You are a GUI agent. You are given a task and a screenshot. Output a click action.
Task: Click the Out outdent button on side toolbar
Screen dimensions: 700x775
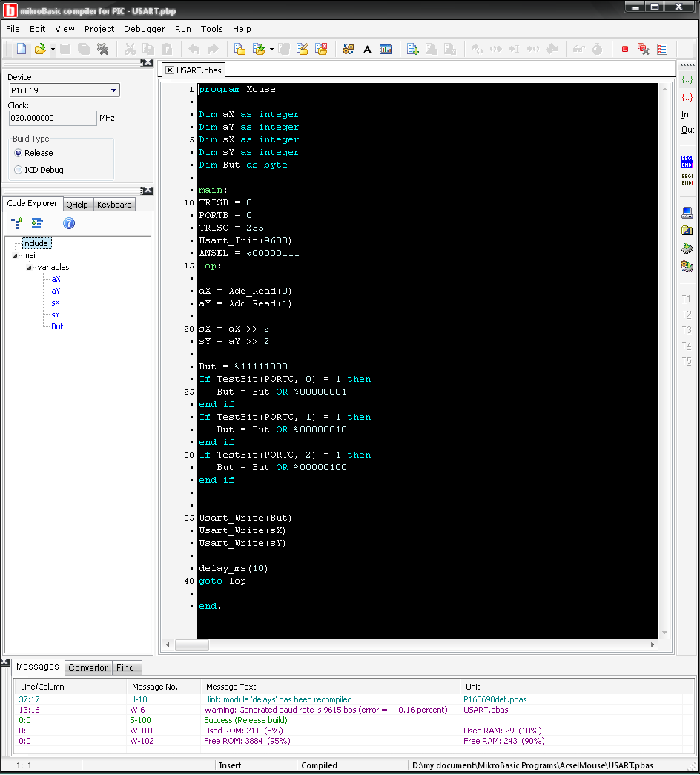coord(687,130)
